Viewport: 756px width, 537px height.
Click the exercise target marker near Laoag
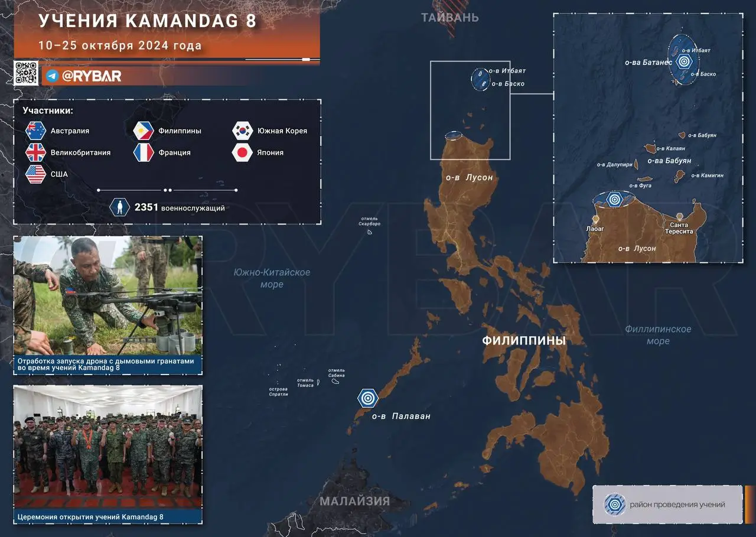614,199
